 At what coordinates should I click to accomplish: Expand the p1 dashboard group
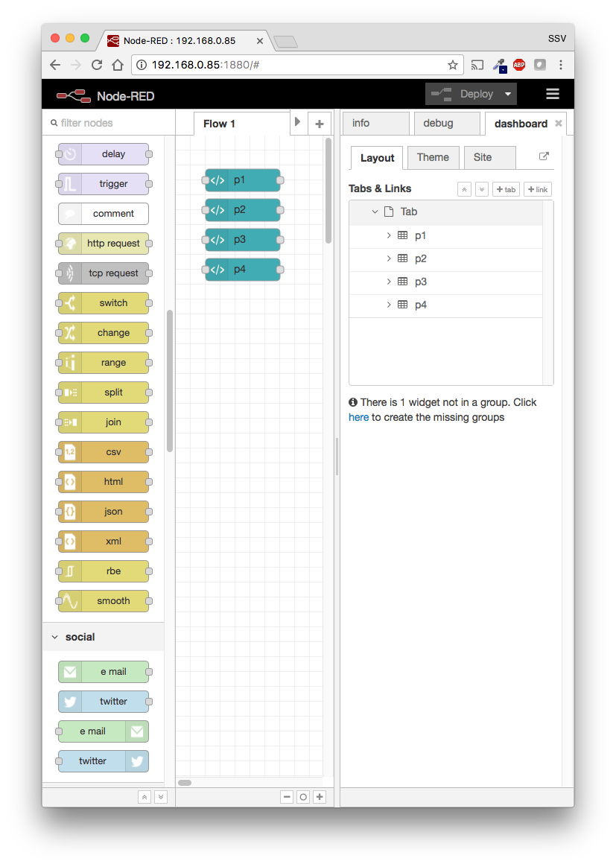tap(388, 235)
